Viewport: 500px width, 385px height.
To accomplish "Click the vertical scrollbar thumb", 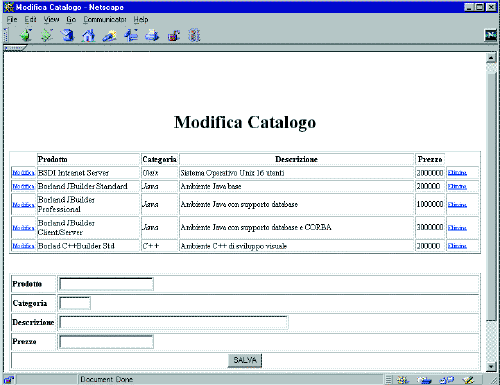I will tap(491, 197).
